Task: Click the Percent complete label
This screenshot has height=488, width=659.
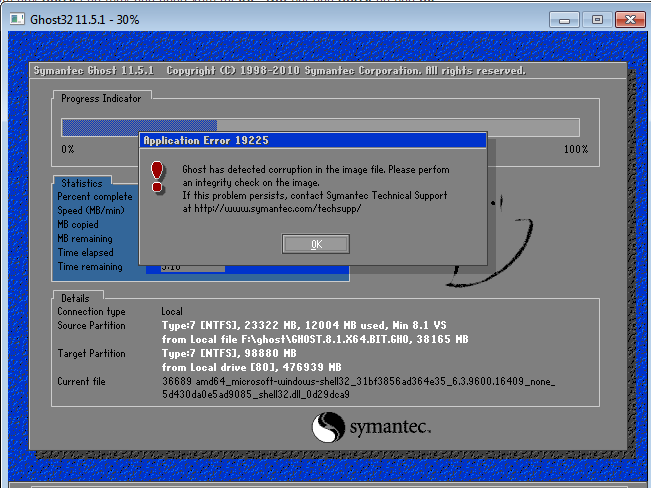Action: pyautogui.click(x=95, y=197)
